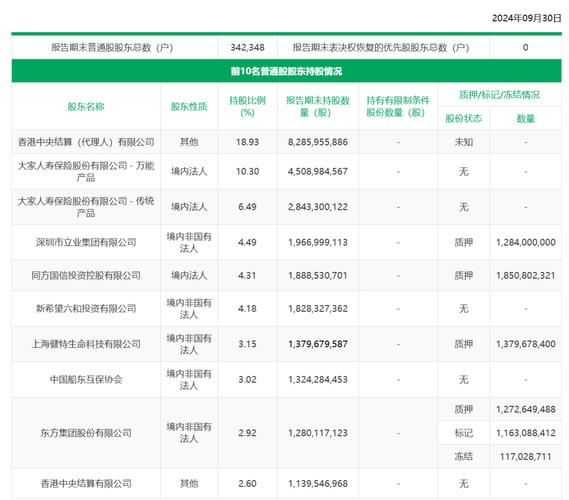Viewport: 569px width, 500px height.
Task: Click the 持有有限制条件股份数量 header
Action: (x=398, y=106)
